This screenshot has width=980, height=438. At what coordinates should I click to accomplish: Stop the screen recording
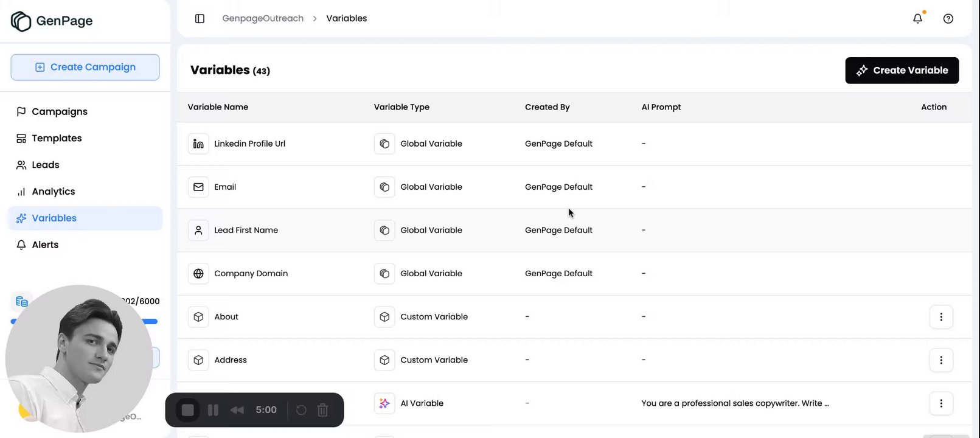point(188,410)
